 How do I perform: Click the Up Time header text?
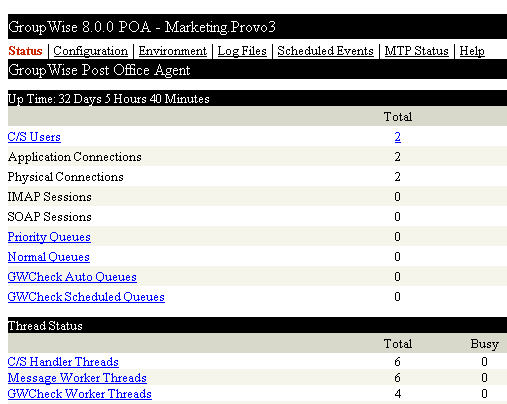tap(109, 99)
